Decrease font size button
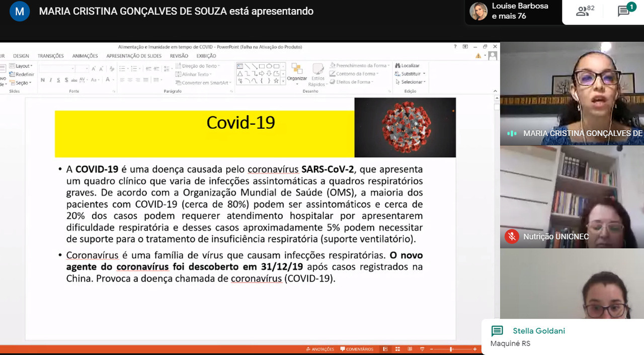 (x=101, y=68)
